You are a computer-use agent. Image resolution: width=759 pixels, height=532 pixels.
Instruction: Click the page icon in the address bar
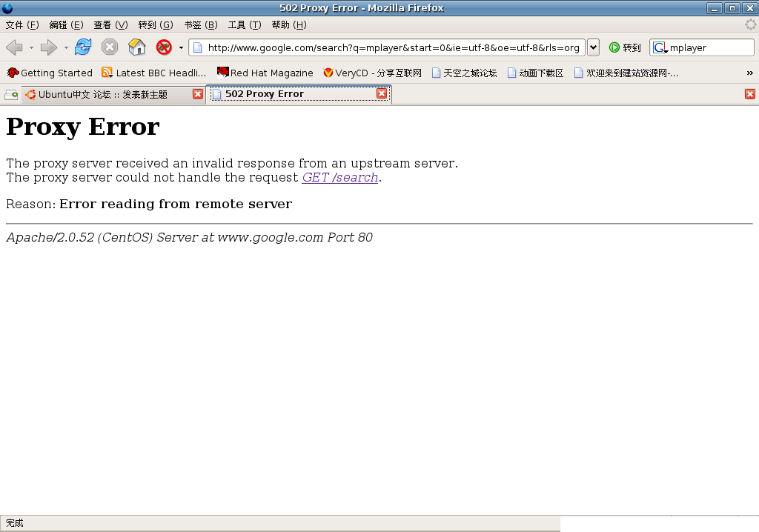pos(197,47)
